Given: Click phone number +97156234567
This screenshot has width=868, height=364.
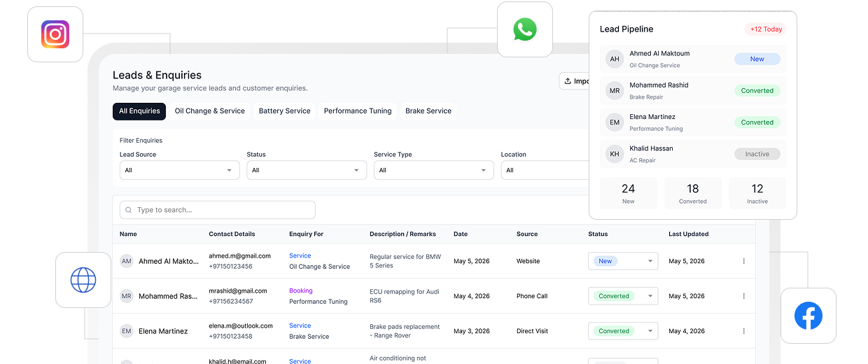Looking at the screenshot, I should [231, 302].
